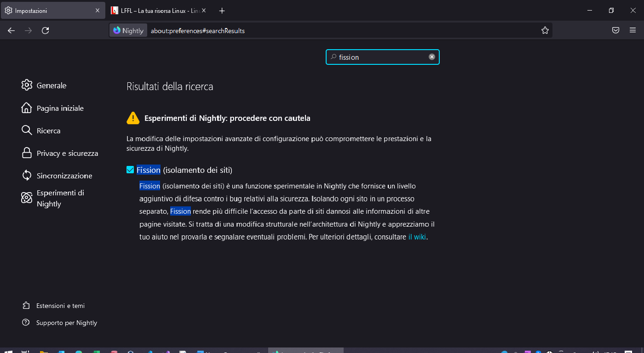Image resolution: width=644 pixels, height=353 pixels.
Task: Reload the current page
Action: click(x=45, y=30)
